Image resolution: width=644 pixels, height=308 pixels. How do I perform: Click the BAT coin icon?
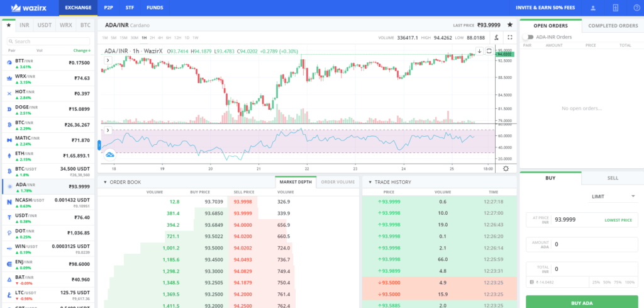pos(9,280)
